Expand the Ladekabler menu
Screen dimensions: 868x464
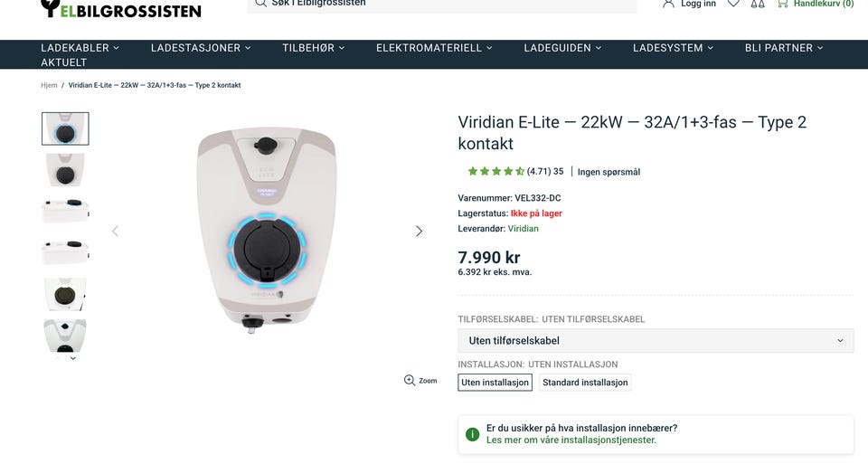tap(80, 48)
